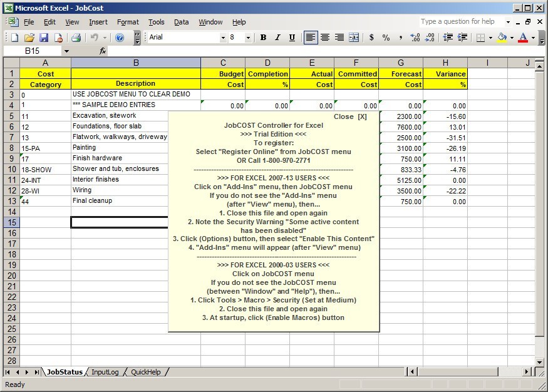
Task: Go to first sheet tab arrow
Action: pos(8,372)
